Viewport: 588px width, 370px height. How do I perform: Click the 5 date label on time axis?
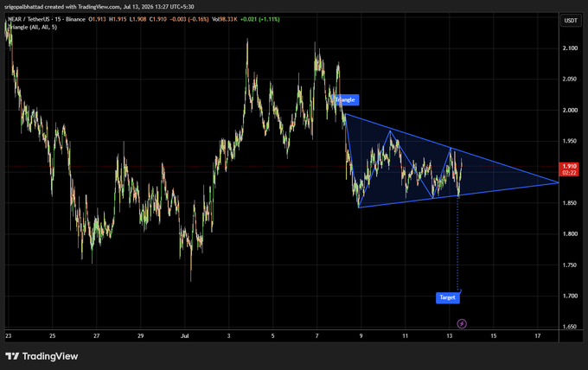pos(272,336)
